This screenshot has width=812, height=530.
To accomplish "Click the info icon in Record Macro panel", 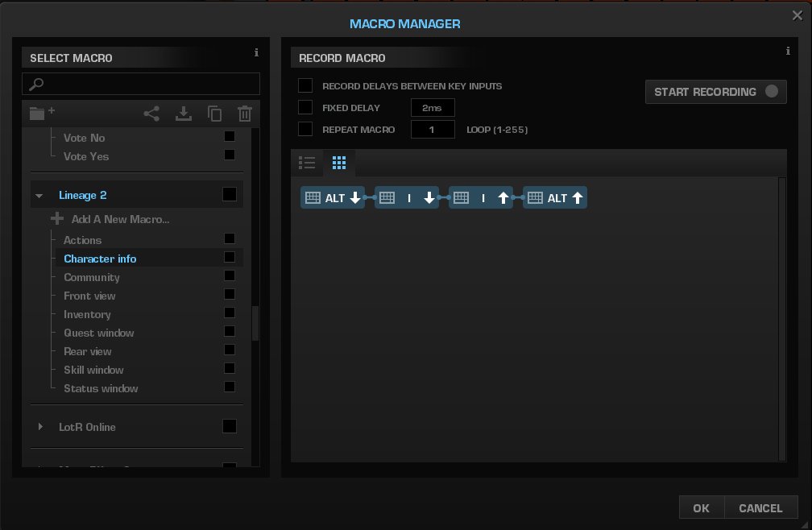I will 787,52.
